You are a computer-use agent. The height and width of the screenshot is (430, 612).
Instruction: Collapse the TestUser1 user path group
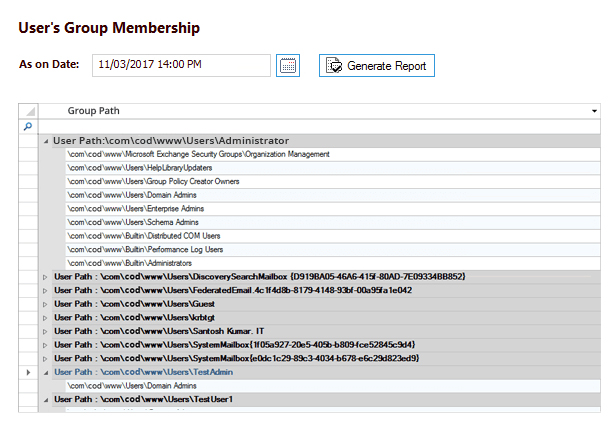click(45, 399)
